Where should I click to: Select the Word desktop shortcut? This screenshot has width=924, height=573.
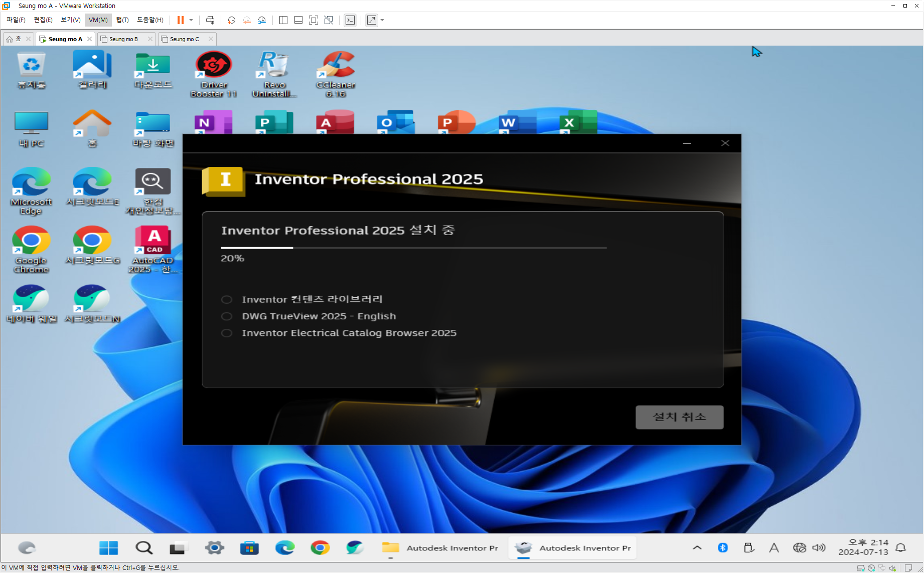click(517, 122)
